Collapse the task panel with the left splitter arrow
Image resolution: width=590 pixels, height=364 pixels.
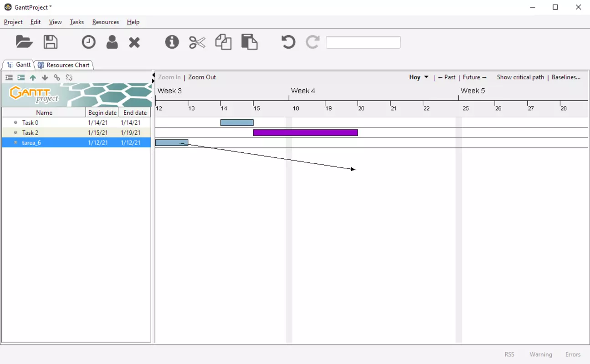154,75
